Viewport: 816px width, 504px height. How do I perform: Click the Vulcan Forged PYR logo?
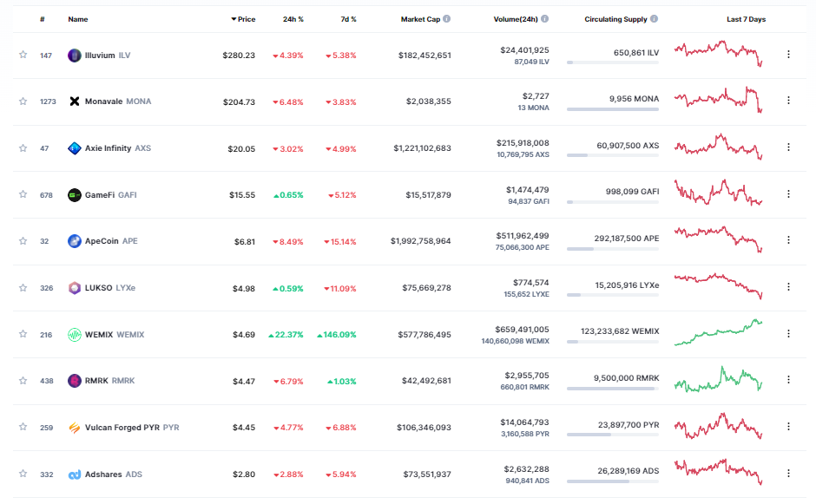75,428
